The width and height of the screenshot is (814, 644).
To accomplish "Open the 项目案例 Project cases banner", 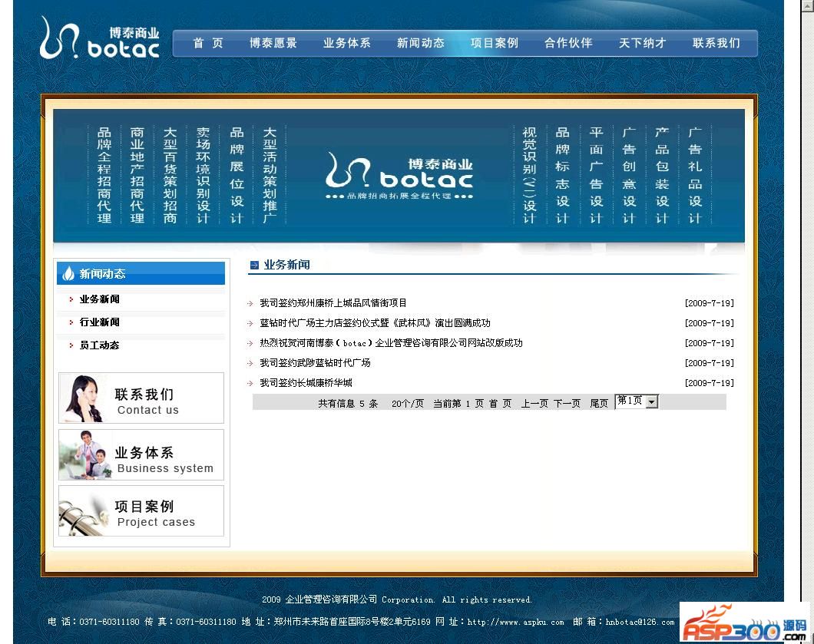I will click(141, 511).
